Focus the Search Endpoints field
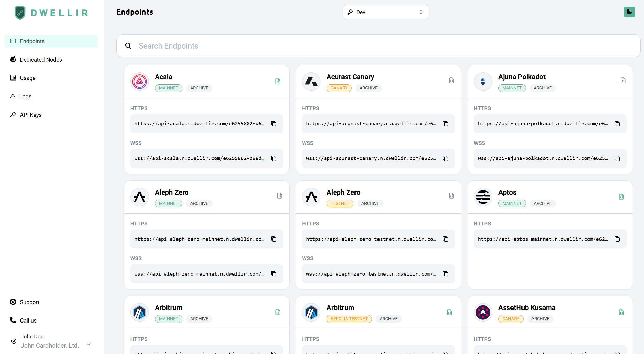644x354 pixels. click(379, 46)
